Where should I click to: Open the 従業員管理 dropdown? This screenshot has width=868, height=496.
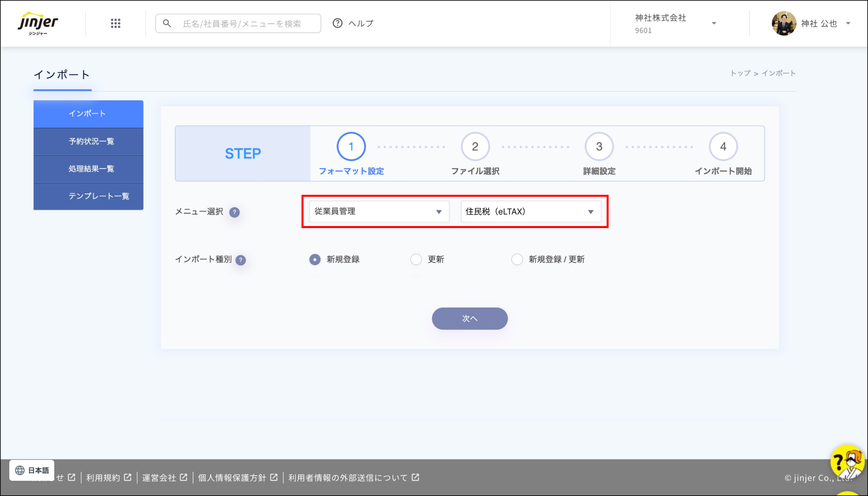pyautogui.click(x=379, y=212)
